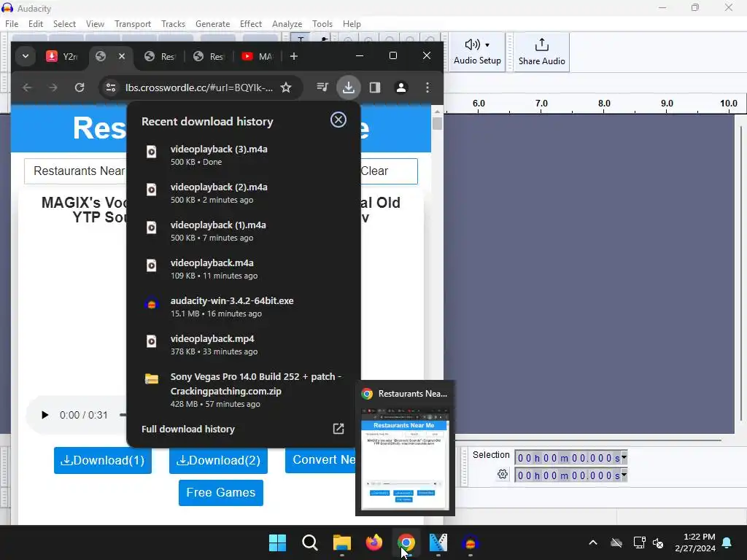This screenshot has height=560, width=747.
Task: Open audacity-win-3.4.2-64bit.exe download
Action: coord(243,307)
